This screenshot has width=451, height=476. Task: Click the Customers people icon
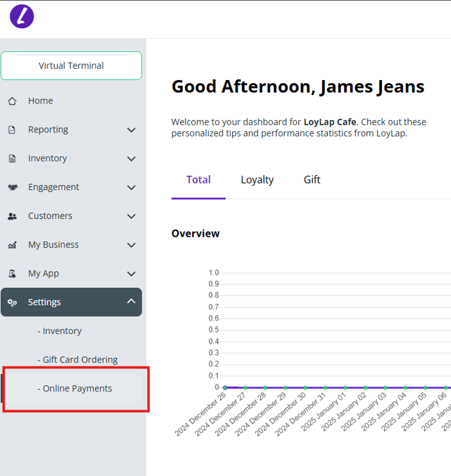12,216
